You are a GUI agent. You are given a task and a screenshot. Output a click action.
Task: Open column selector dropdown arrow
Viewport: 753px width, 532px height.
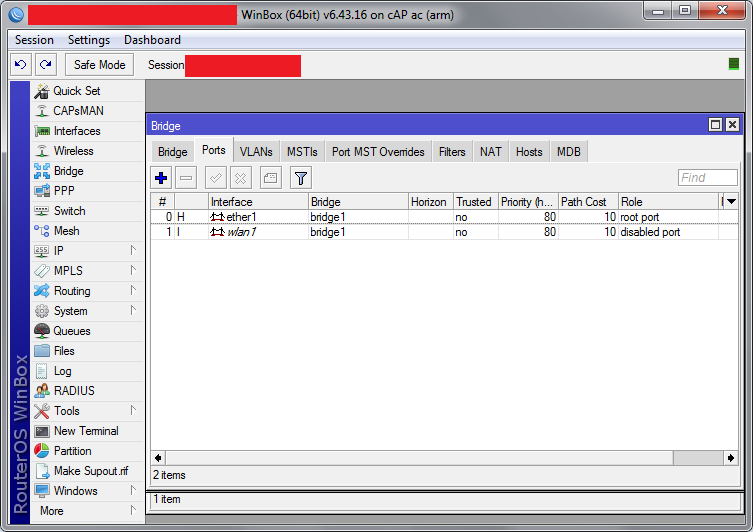tap(731, 202)
